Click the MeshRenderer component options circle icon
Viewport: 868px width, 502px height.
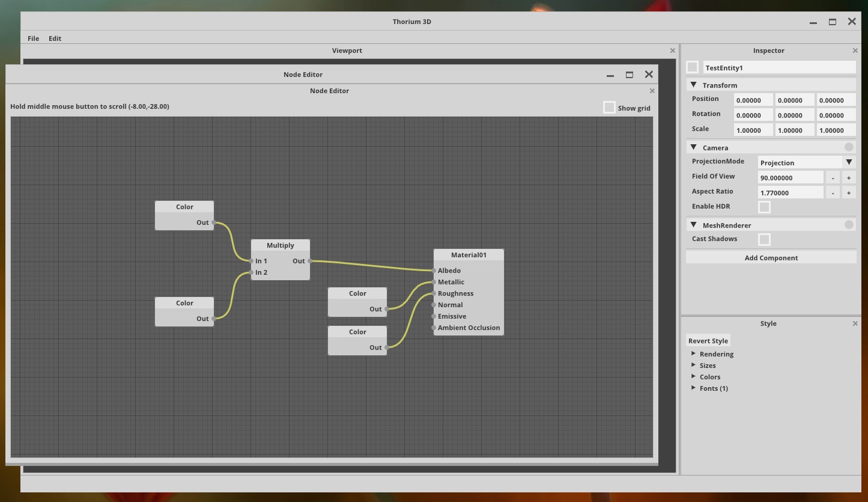tap(848, 225)
